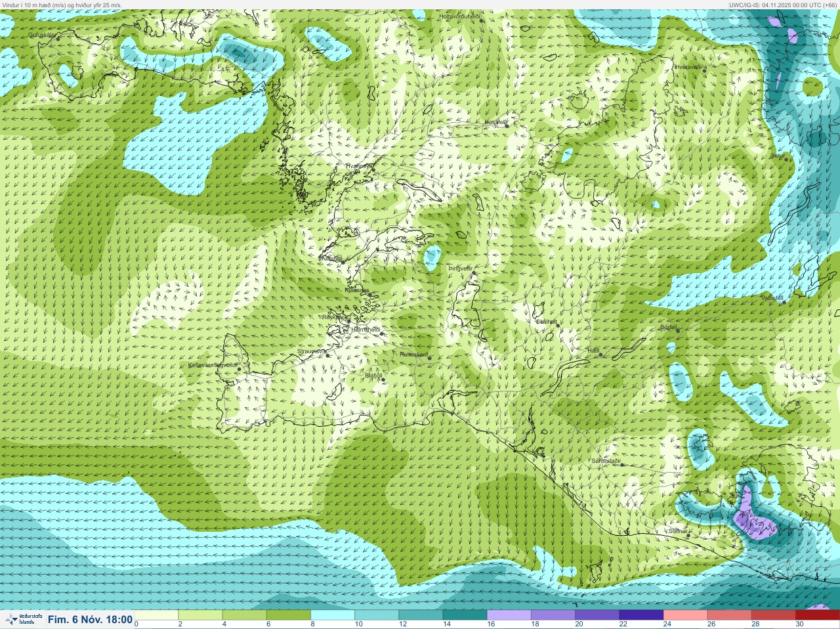Click the 0–2 m/s pale yellow legend swatch
The image size is (840, 629).
pyautogui.click(x=156, y=615)
